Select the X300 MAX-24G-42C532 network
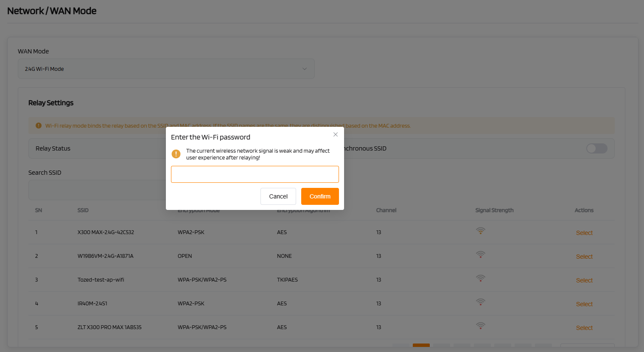Viewport: 644px width, 352px height. click(x=584, y=233)
